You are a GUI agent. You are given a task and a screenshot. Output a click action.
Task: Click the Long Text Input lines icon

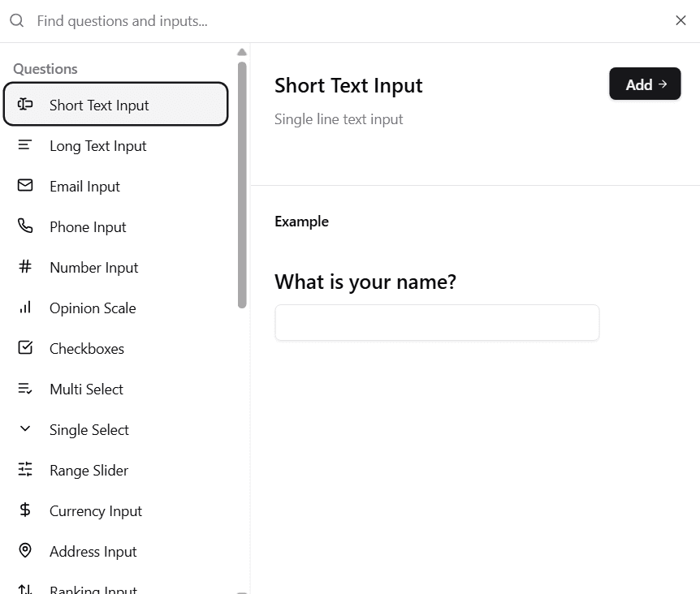(24, 144)
